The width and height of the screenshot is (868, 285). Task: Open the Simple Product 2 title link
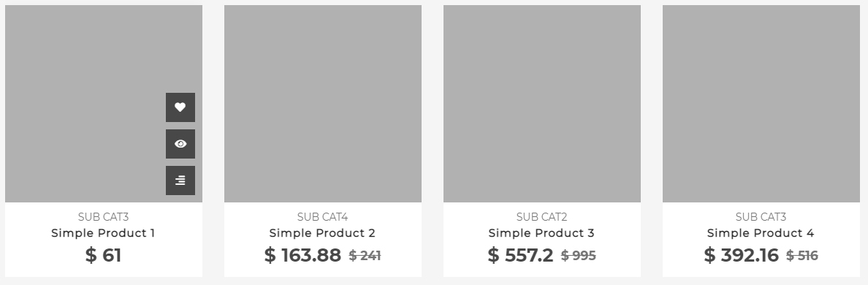[x=322, y=233]
